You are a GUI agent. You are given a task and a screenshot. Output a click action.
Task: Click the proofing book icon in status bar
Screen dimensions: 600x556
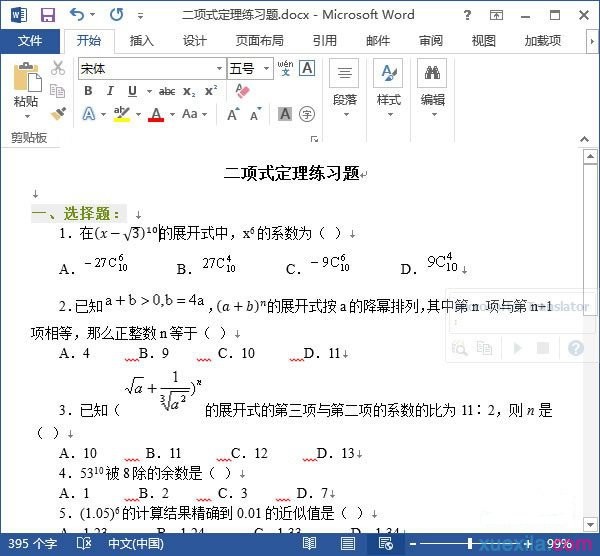[x=84, y=543]
